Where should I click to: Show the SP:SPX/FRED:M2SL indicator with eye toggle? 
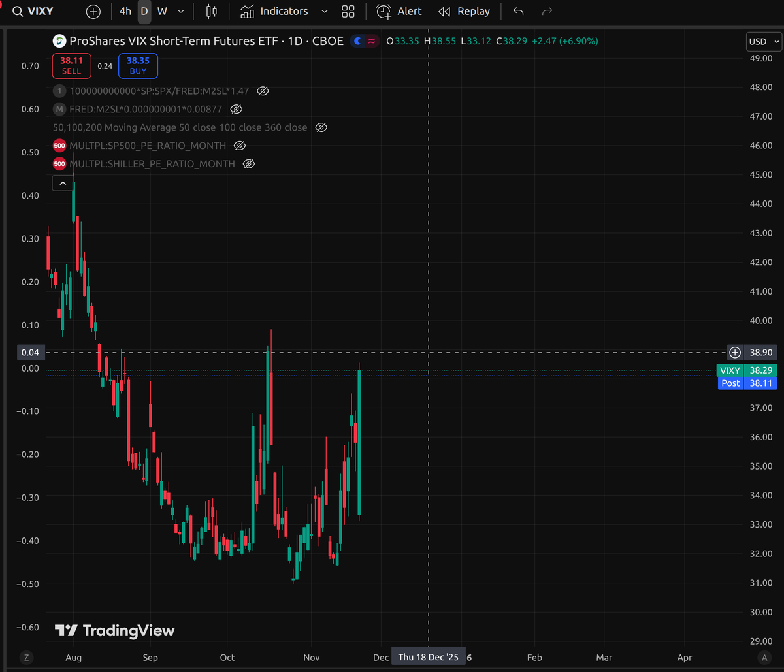263,91
